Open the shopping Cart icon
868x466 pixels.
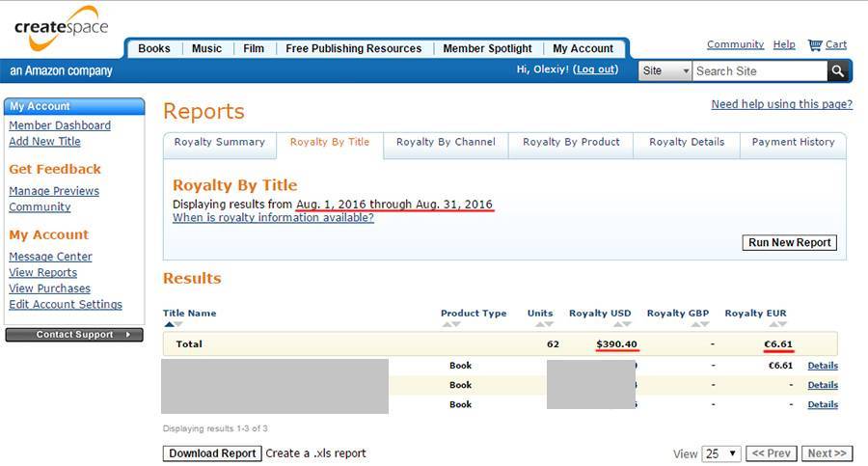point(816,44)
